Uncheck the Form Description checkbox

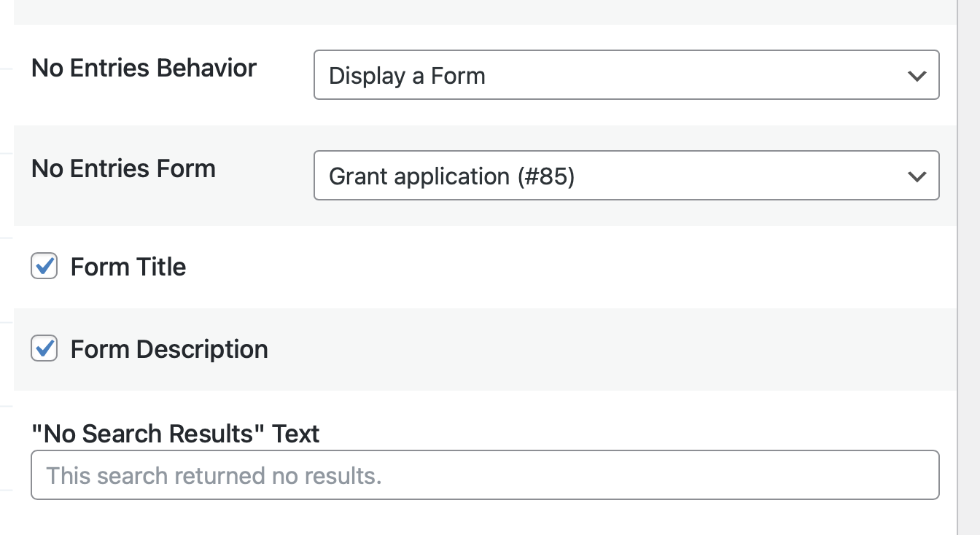pos(44,349)
